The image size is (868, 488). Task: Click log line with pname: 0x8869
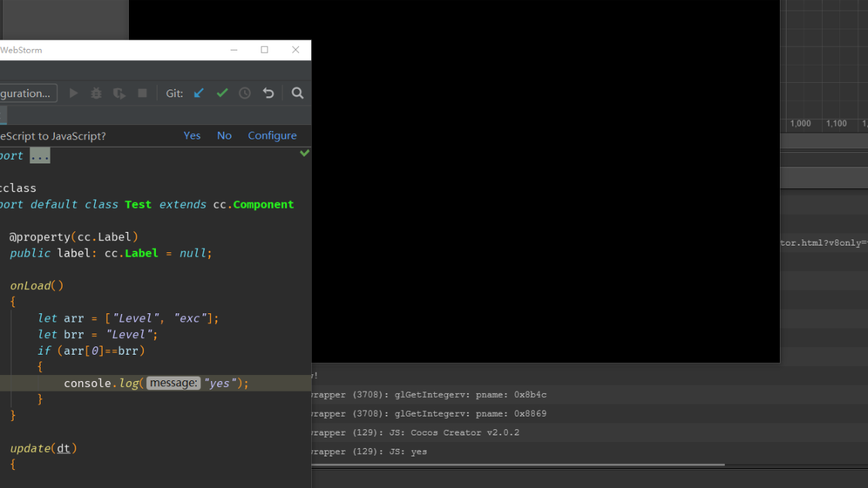point(429,414)
